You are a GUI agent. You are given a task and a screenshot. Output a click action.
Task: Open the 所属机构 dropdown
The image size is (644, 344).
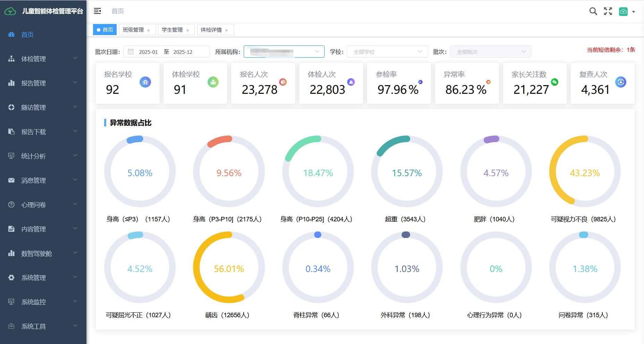tap(284, 52)
